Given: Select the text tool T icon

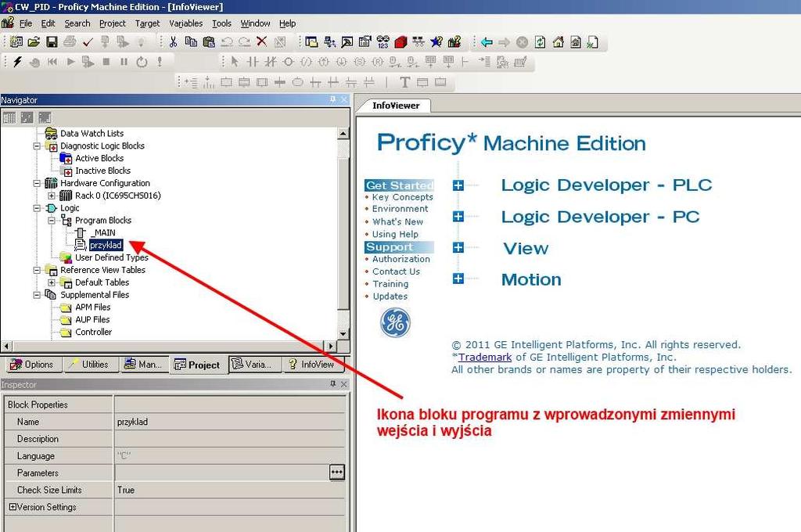Looking at the screenshot, I should [404, 82].
